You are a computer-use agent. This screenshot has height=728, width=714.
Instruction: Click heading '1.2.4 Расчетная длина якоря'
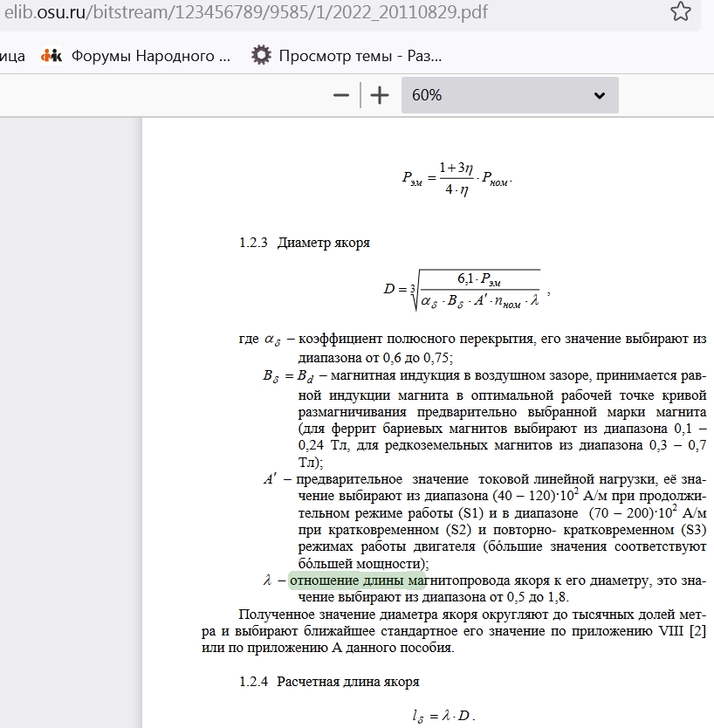329,682
